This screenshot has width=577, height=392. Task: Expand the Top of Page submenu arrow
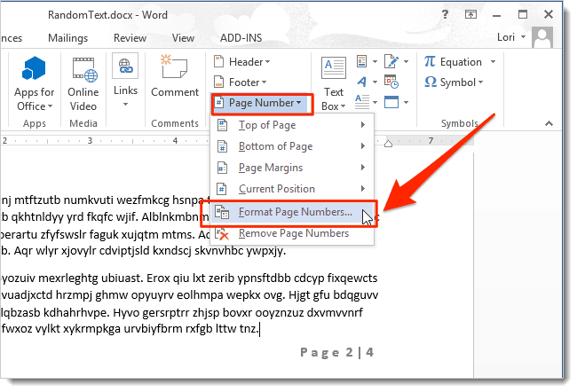coord(363,125)
